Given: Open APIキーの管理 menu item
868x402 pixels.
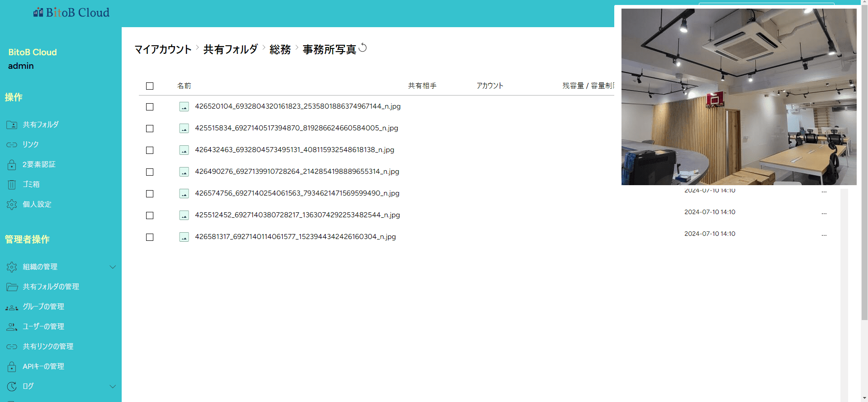Looking at the screenshot, I should [x=43, y=366].
